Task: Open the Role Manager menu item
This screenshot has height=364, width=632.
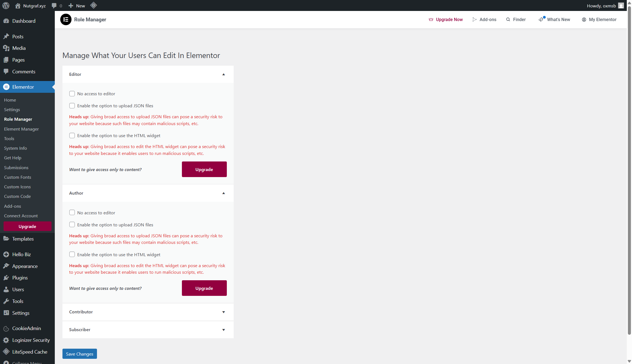Action: [x=18, y=119]
